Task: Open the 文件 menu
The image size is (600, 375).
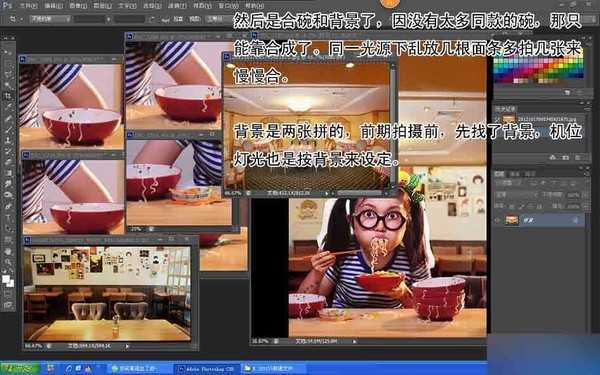Action: pyautogui.click(x=28, y=6)
